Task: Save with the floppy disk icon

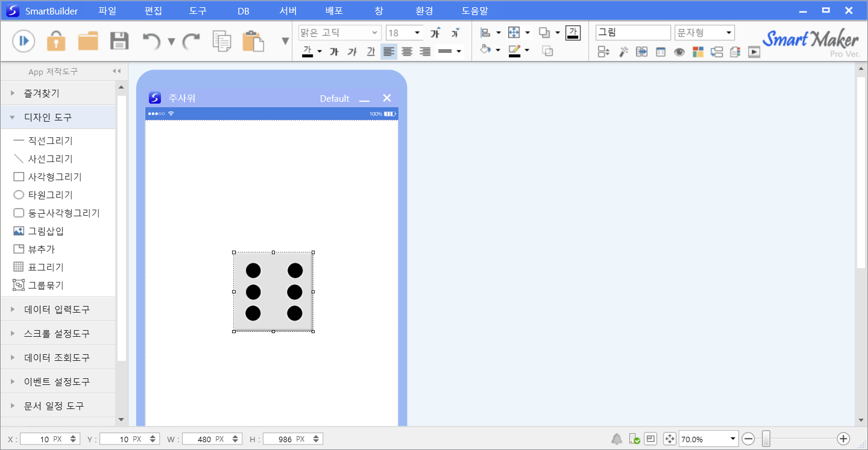Action: point(119,41)
